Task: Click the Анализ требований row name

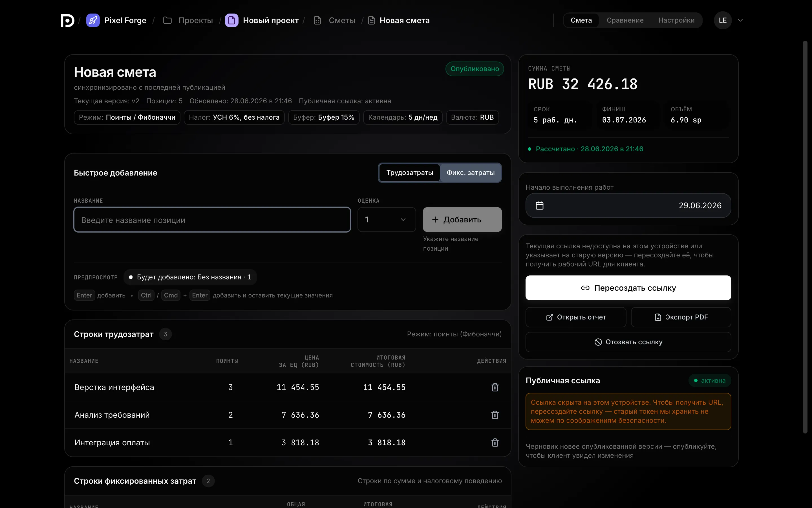Action: 112,415
